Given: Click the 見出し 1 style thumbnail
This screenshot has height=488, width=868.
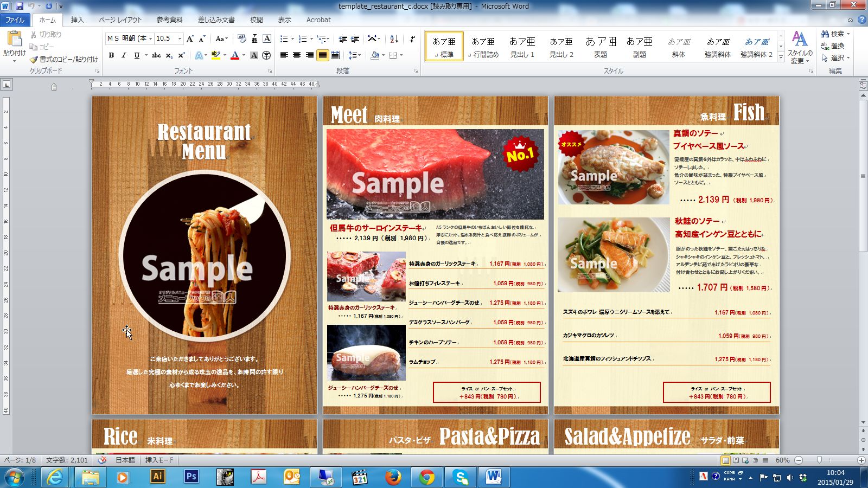Looking at the screenshot, I should click(x=522, y=47).
